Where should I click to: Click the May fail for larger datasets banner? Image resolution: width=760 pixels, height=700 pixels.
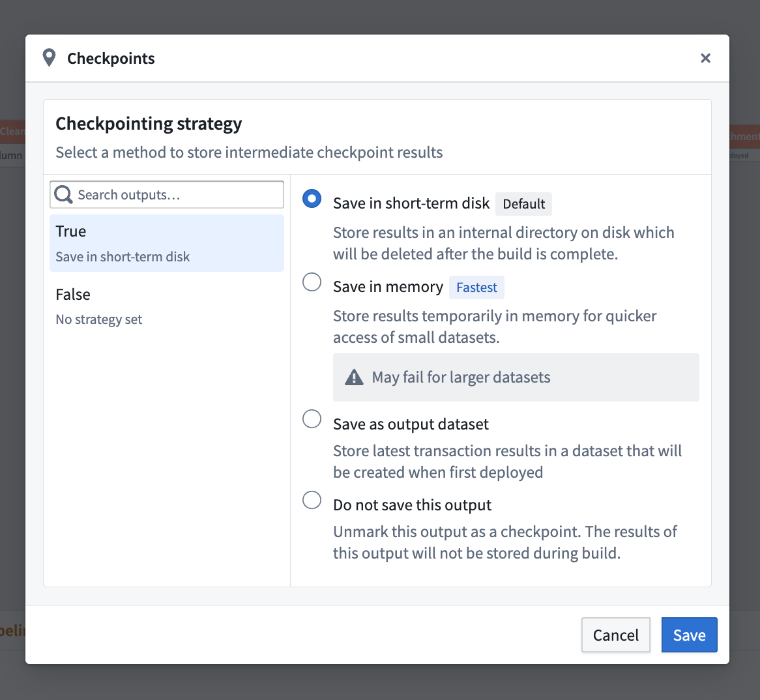click(516, 376)
